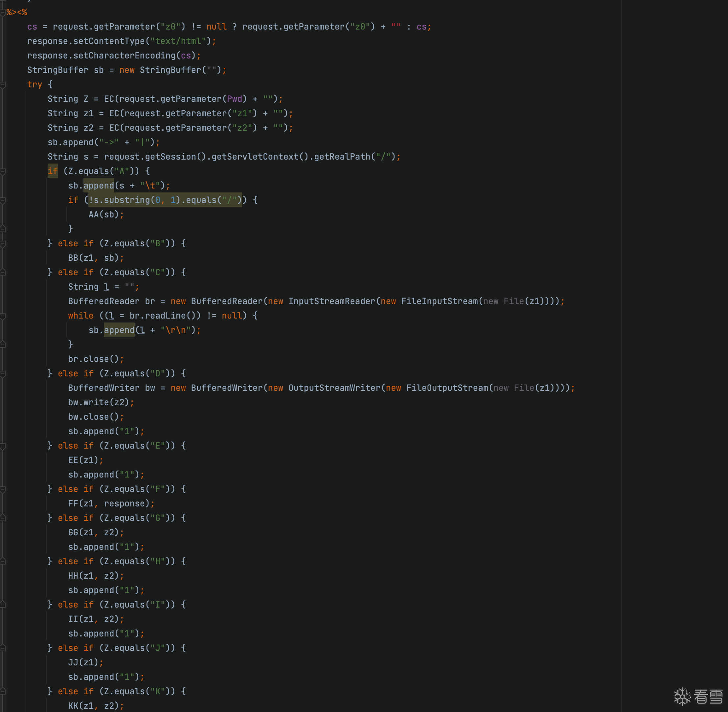The width and height of the screenshot is (728, 712).
Task: Click gutter fold icon beside else-if "H"
Action: 3,562
